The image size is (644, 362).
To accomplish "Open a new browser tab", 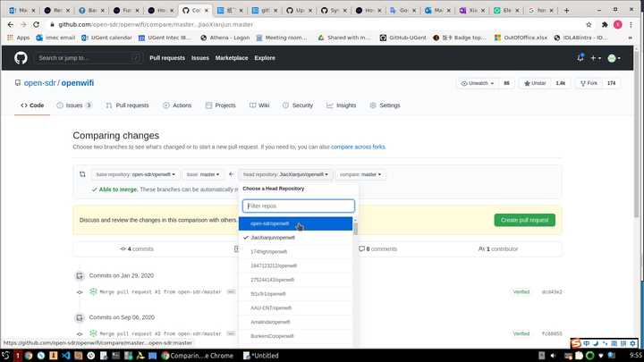I will pos(566,10).
